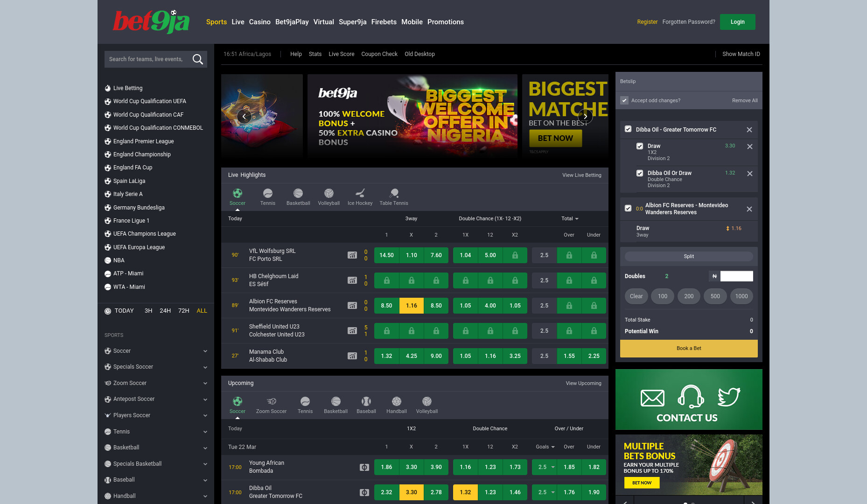This screenshot has width=867, height=504.
Task: Click email envelope icon in Contact Us
Action: pos(652,398)
